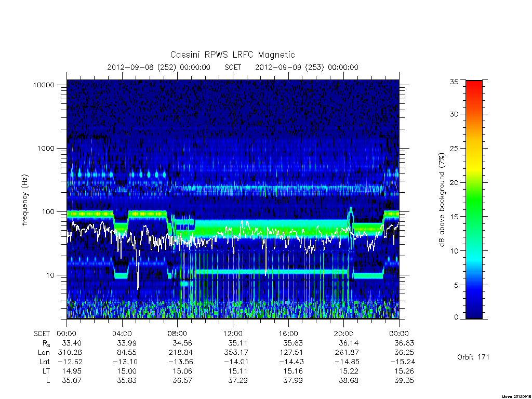
Task: Click colorbar tick label '35'
Action: pos(454,82)
